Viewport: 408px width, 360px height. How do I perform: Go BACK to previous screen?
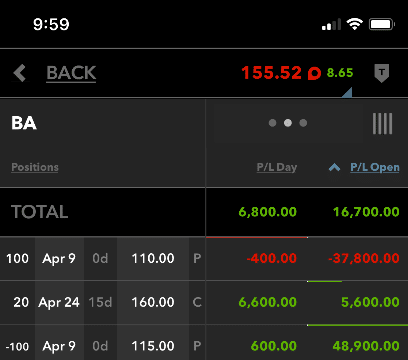[x=71, y=73]
